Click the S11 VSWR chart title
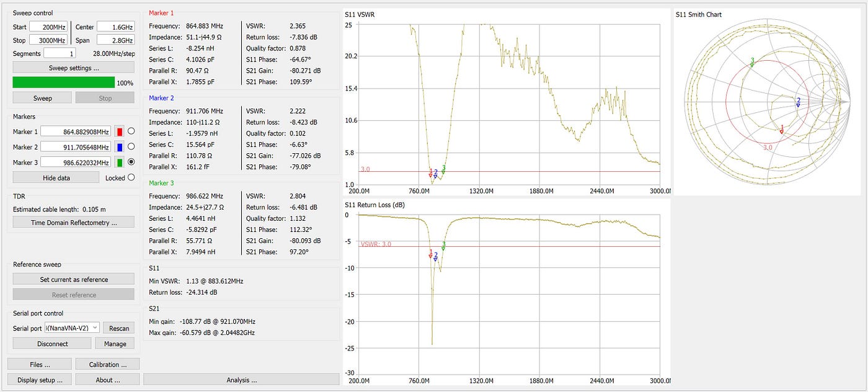868x392 pixels. (x=360, y=14)
